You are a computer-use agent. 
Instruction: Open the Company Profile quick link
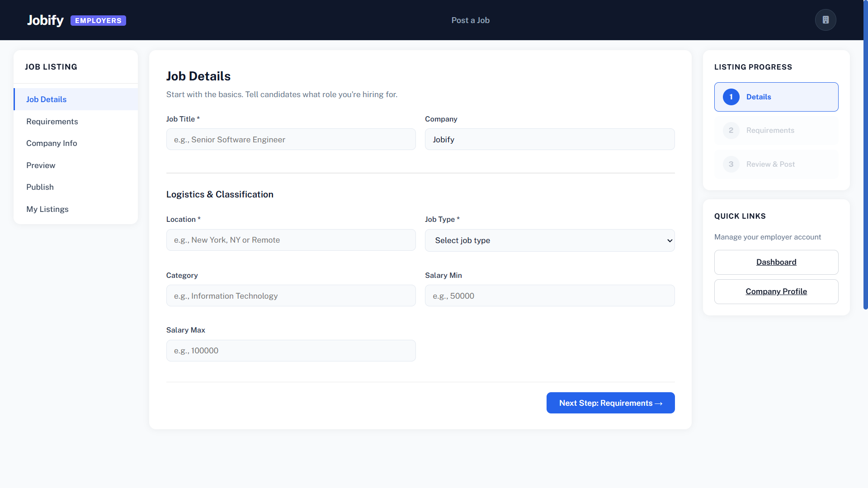coord(776,291)
